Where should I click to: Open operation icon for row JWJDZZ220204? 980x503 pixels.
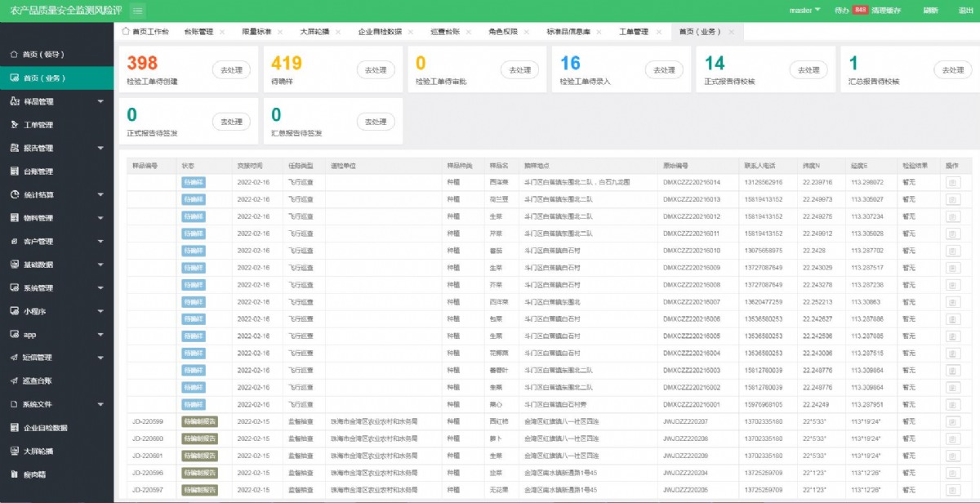952,473
